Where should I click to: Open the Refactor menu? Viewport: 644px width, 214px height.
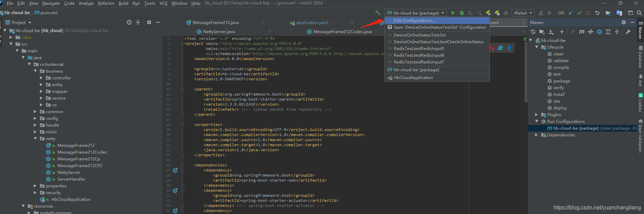tap(106, 3)
